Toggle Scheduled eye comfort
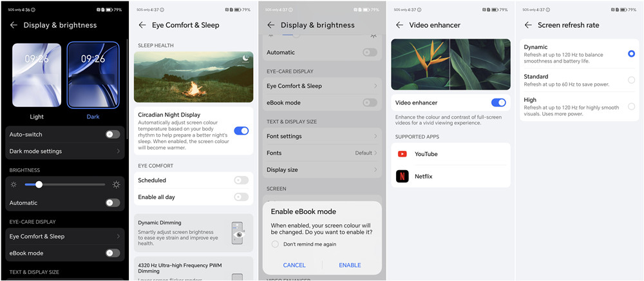Image resolution: width=644 pixels, height=281 pixels. tap(241, 180)
